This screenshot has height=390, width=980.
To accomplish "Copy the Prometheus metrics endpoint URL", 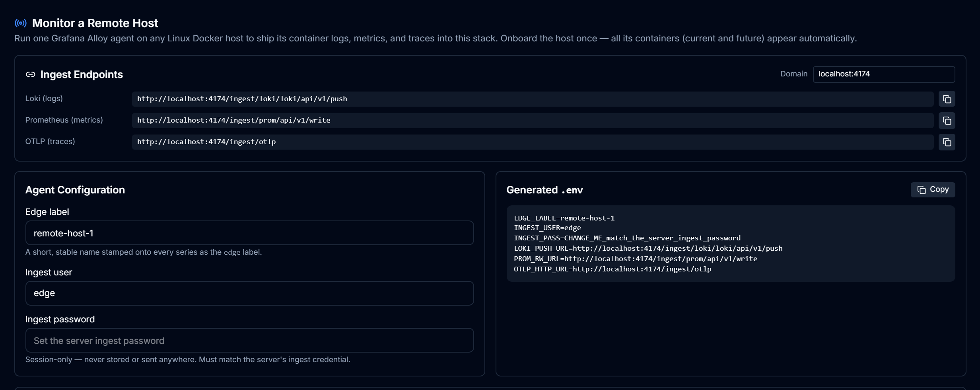I will click(947, 121).
